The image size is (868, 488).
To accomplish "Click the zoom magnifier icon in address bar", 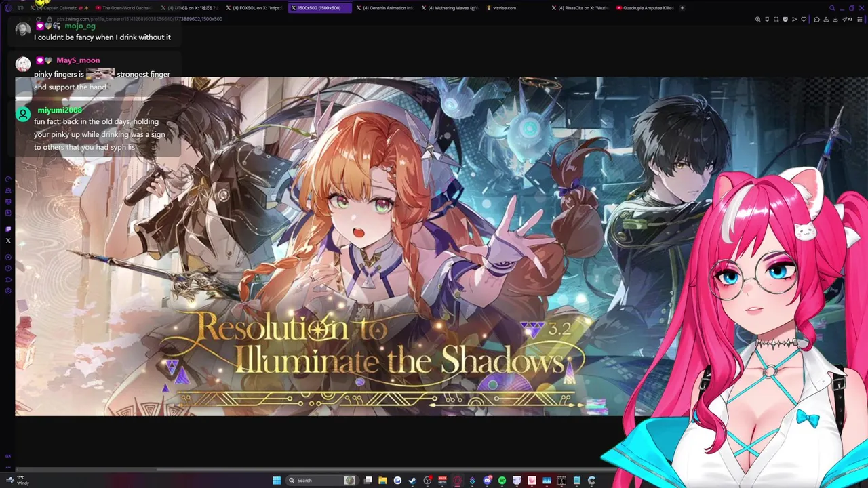I will point(757,19).
